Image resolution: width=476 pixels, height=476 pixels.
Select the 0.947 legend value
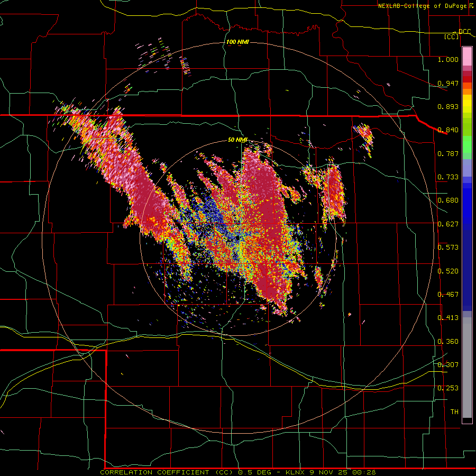point(448,83)
